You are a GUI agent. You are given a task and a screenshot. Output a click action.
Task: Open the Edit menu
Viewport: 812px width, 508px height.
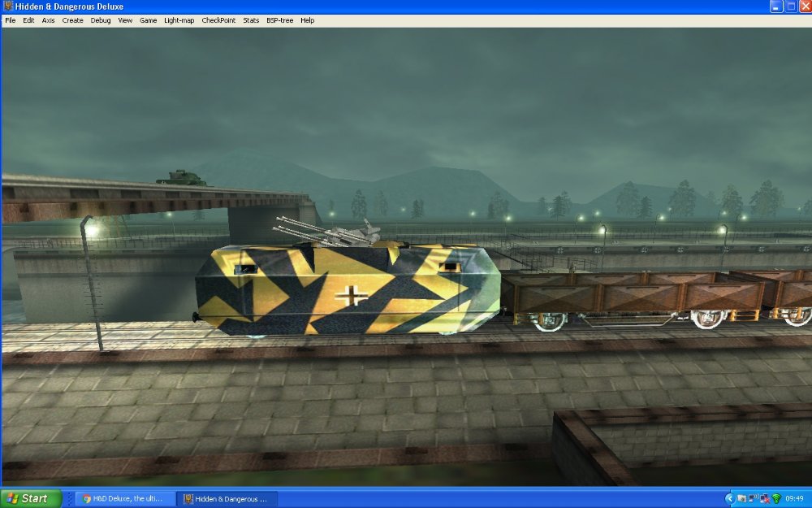click(28, 20)
